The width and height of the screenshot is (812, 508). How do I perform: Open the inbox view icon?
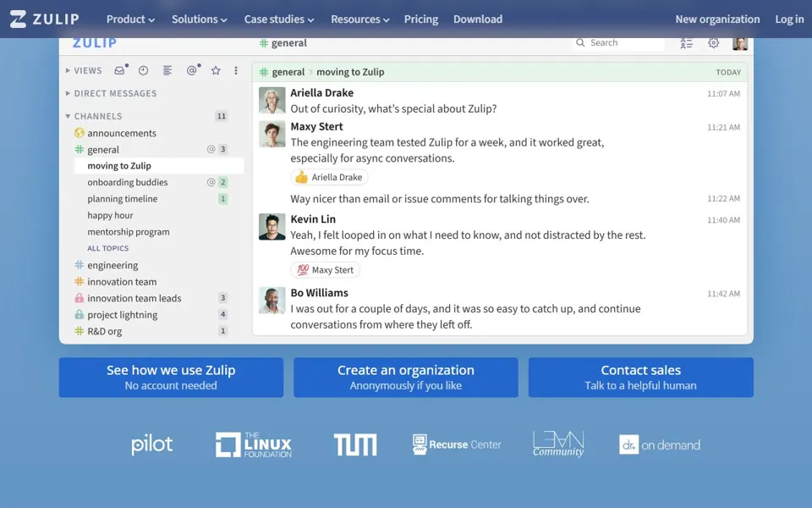[119, 70]
